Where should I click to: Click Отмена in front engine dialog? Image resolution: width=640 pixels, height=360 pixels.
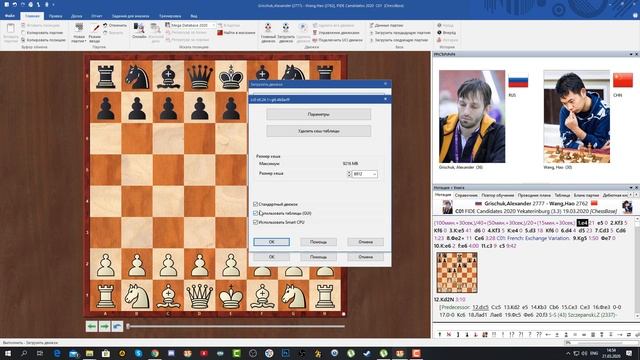click(365, 242)
